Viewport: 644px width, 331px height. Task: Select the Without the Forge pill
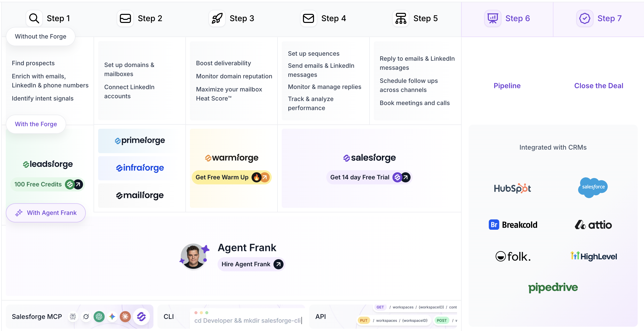[41, 37]
